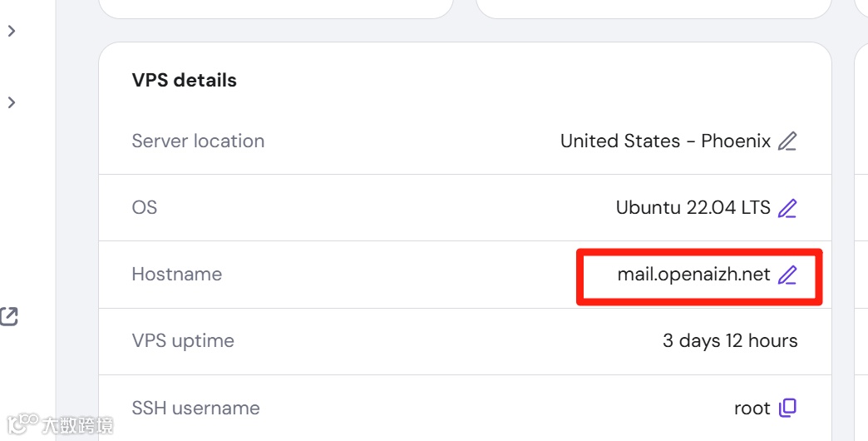Click the mail.openaizh.net hostname text
Screen dimensions: 868x441
[693, 275]
